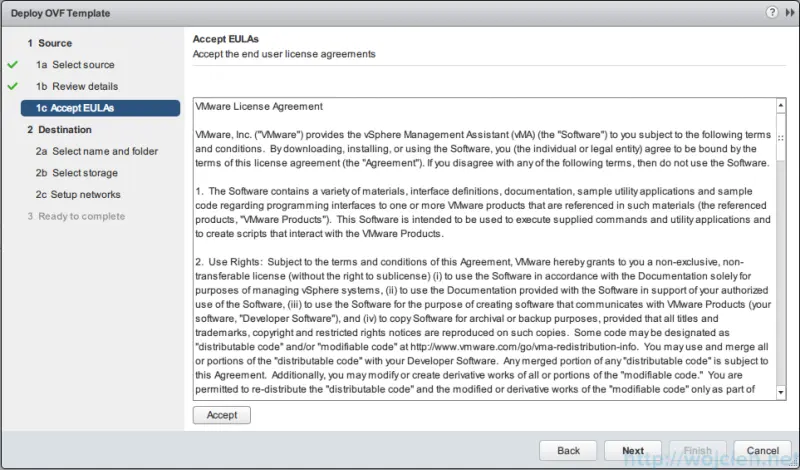Screen dimensions: 800x470
Task: Click the green checkmark beside Select source
Action: (x=13, y=65)
